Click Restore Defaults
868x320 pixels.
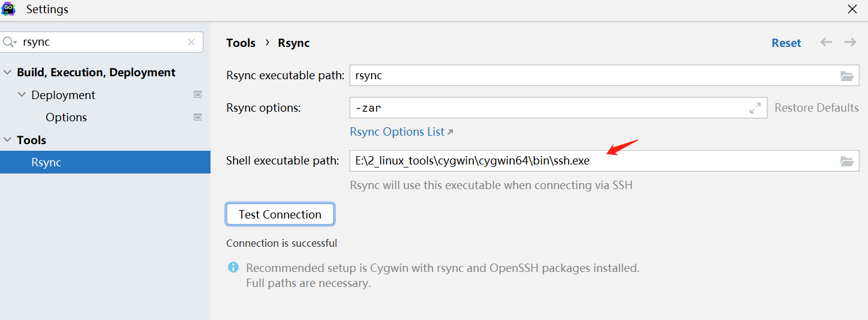point(816,108)
